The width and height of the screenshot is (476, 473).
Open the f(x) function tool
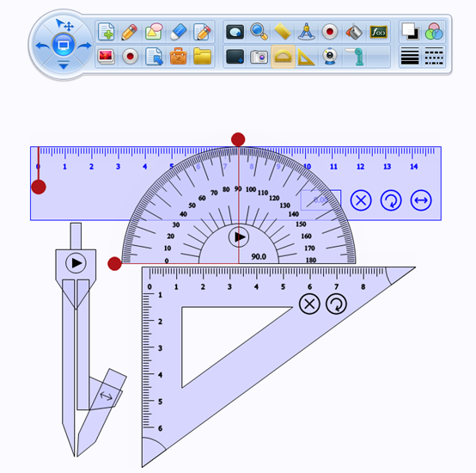[378, 32]
